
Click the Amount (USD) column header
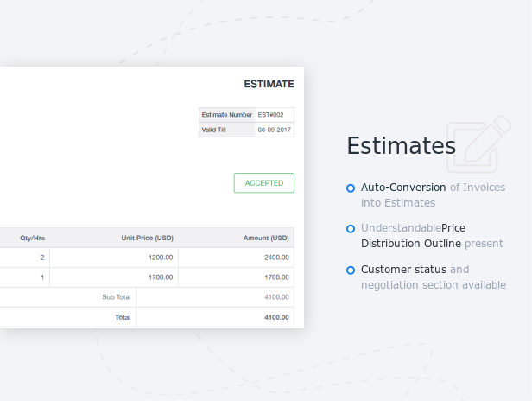click(x=266, y=238)
